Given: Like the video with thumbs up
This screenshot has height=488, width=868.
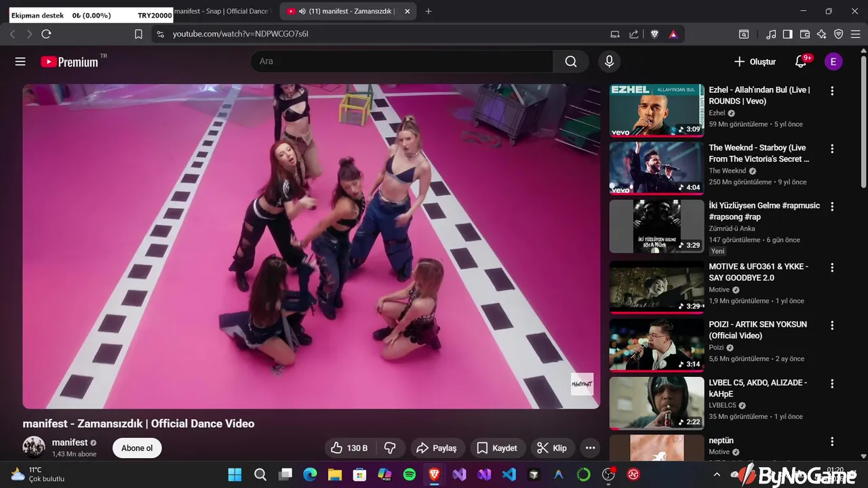Looking at the screenshot, I should coord(349,448).
